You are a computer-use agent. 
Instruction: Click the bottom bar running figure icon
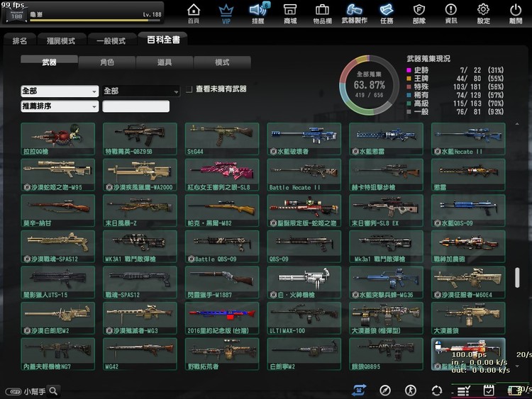[411, 390]
